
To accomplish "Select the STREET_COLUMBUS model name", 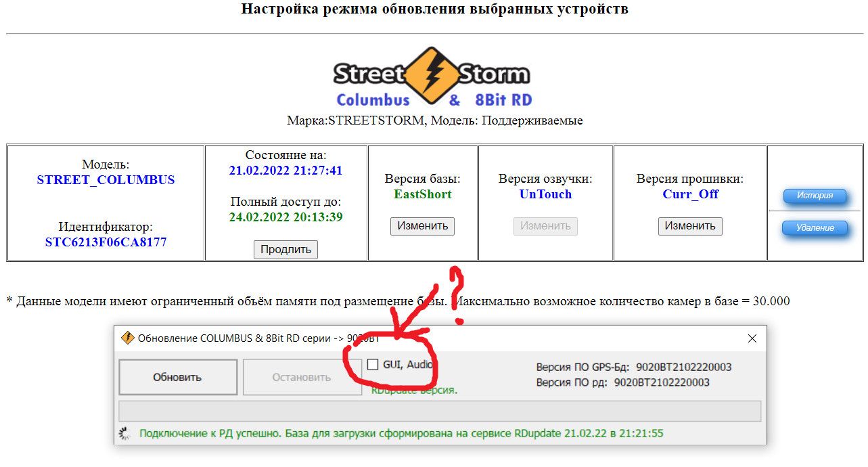I will [x=106, y=180].
